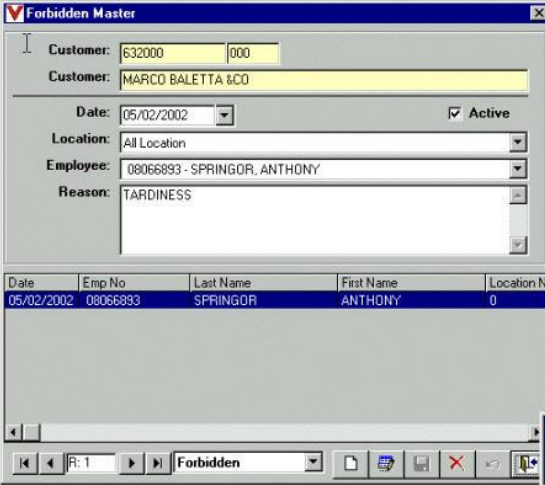Click Reason box scroll down arrow
Image resolution: width=545 pixels, height=485 pixels.
518,245
